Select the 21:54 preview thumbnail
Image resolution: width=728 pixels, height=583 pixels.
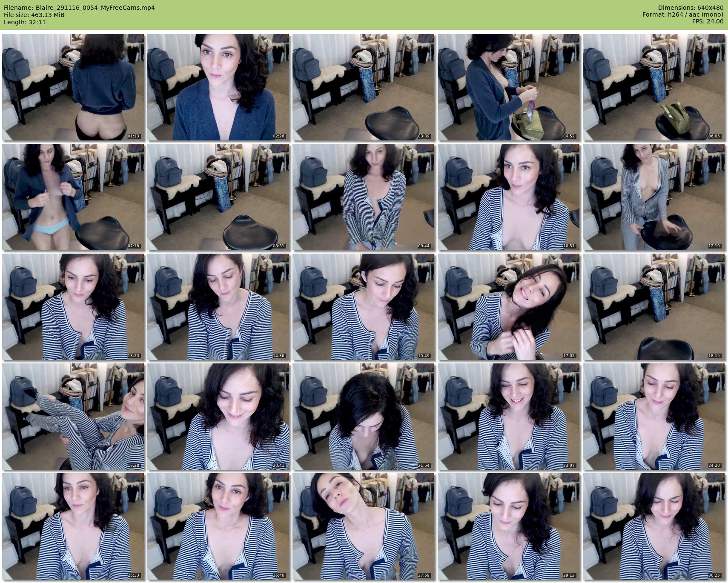tap(364, 417)
